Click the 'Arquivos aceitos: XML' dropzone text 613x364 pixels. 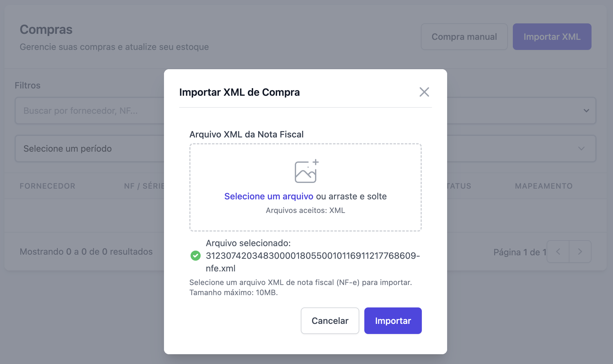click(x=305, y=210)
